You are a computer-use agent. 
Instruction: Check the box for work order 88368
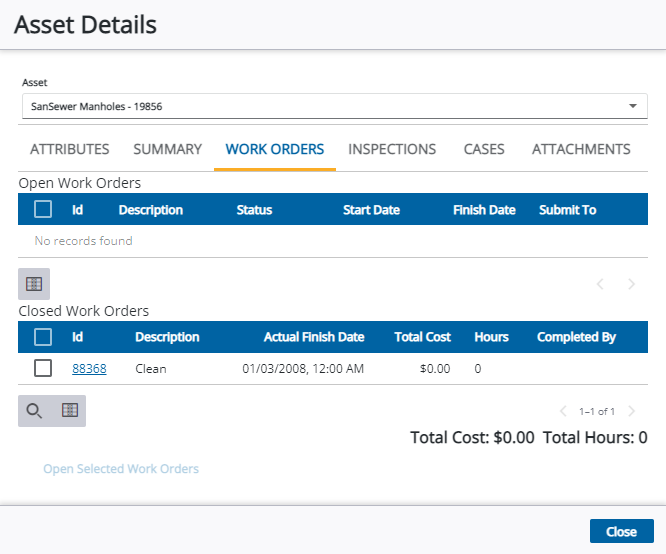[43, 368]
